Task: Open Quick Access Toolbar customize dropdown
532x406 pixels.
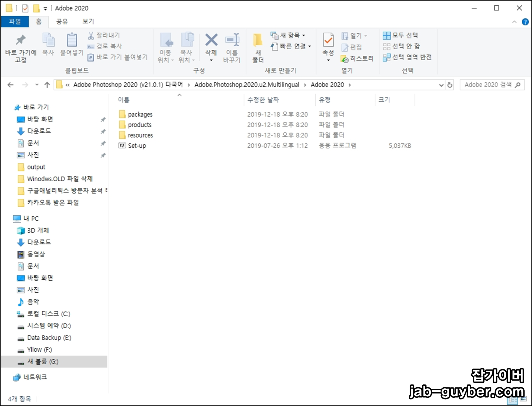Action: pyautogui.click(x=45, y=9)
